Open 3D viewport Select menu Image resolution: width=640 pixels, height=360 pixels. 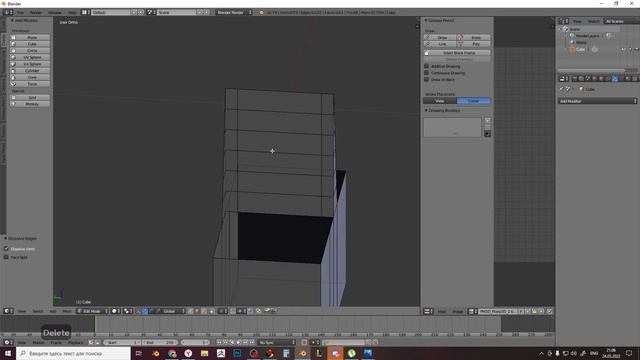click(x=38, y=311)
